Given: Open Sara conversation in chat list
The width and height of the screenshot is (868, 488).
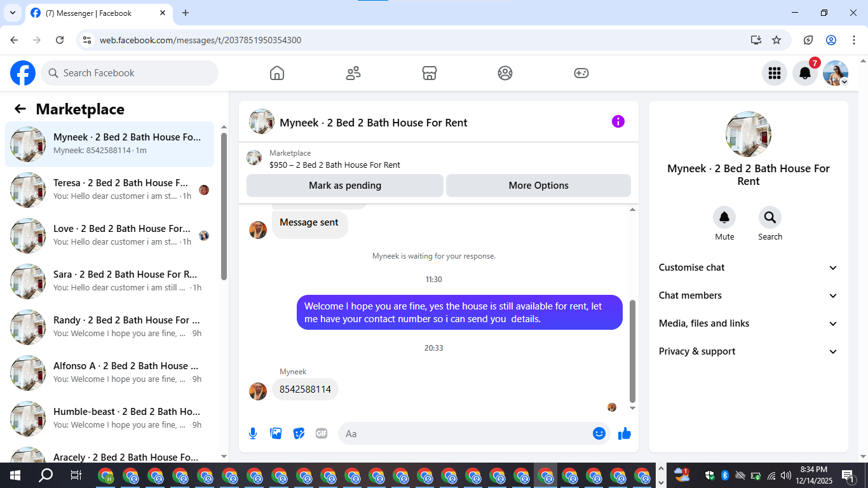Looking at the screenshot, I should click(110, 281).
